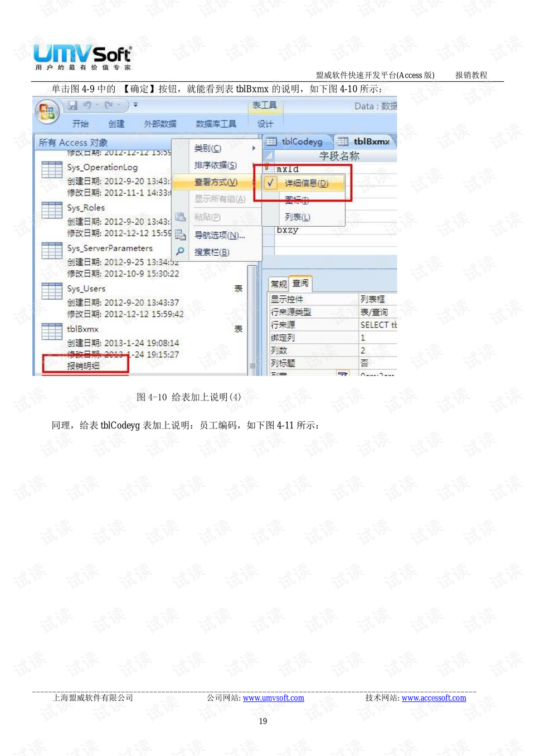Open the www.accessoft.com link

(x=435, y=698)
